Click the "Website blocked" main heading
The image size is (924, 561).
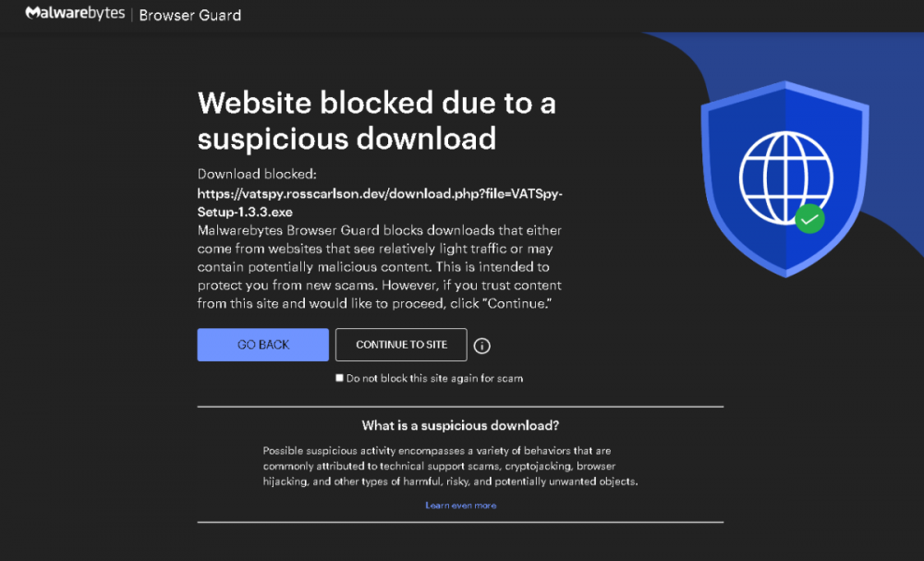coord(376,120)
